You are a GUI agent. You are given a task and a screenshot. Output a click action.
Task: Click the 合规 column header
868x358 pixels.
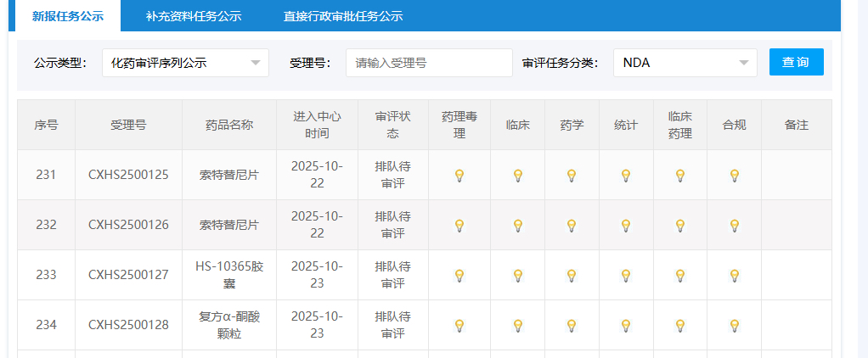pos(734,125)
